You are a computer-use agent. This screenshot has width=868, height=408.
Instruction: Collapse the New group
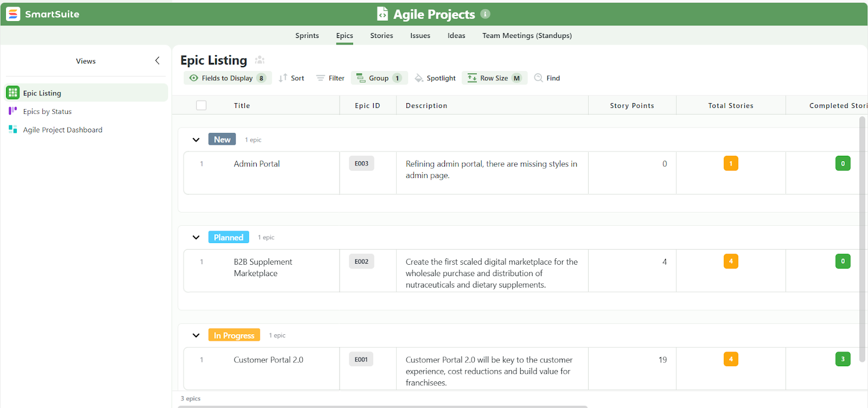click(x=196, y=140)
